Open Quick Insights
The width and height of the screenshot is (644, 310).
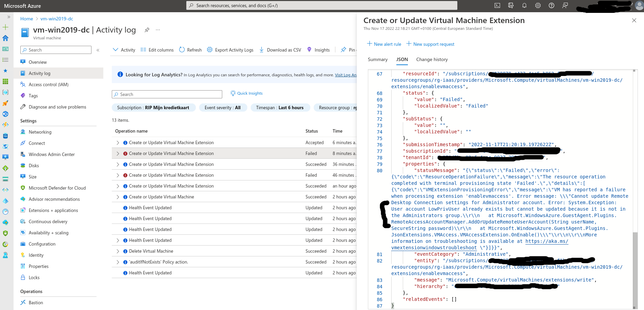click(x=246, y=93)
